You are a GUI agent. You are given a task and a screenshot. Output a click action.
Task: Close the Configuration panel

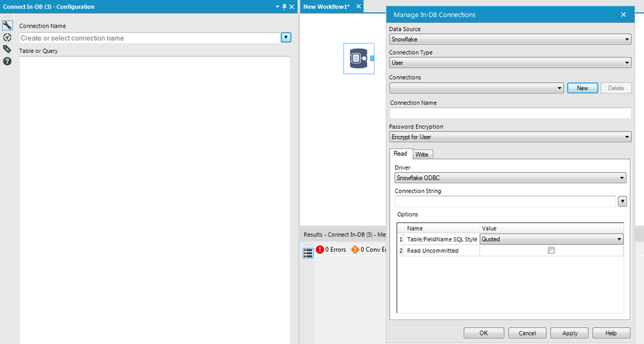coord(291,6)
